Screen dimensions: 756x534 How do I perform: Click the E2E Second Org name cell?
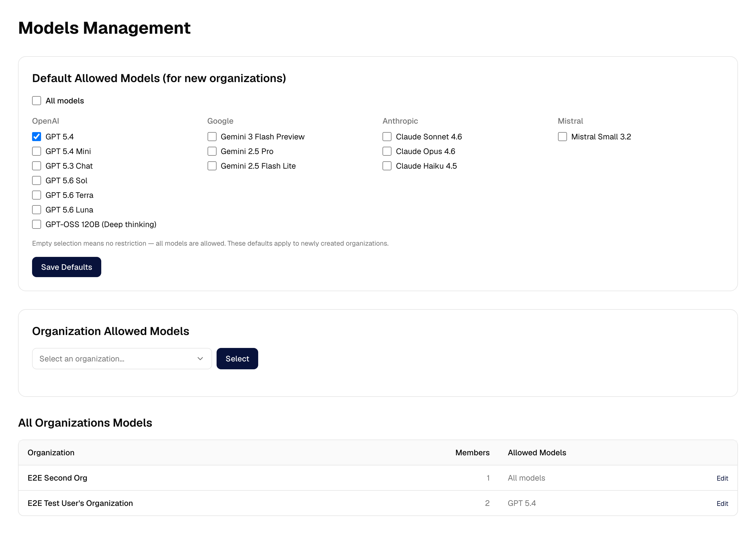(57, 478)
